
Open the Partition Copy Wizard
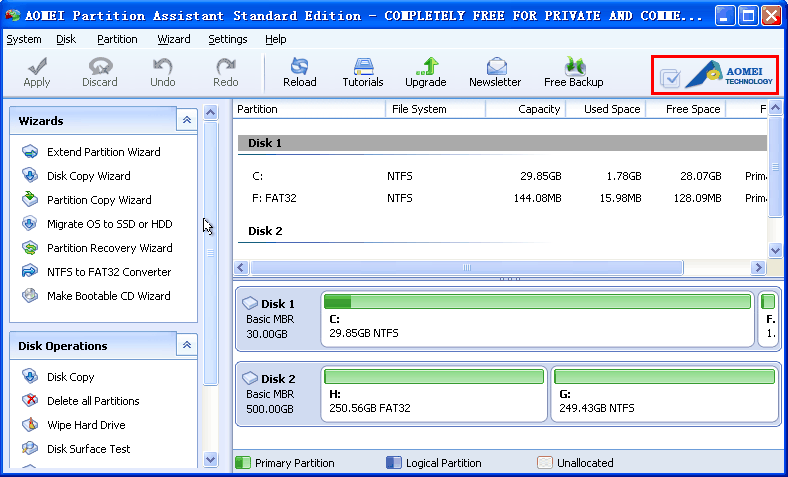click(x=99, y=200)
